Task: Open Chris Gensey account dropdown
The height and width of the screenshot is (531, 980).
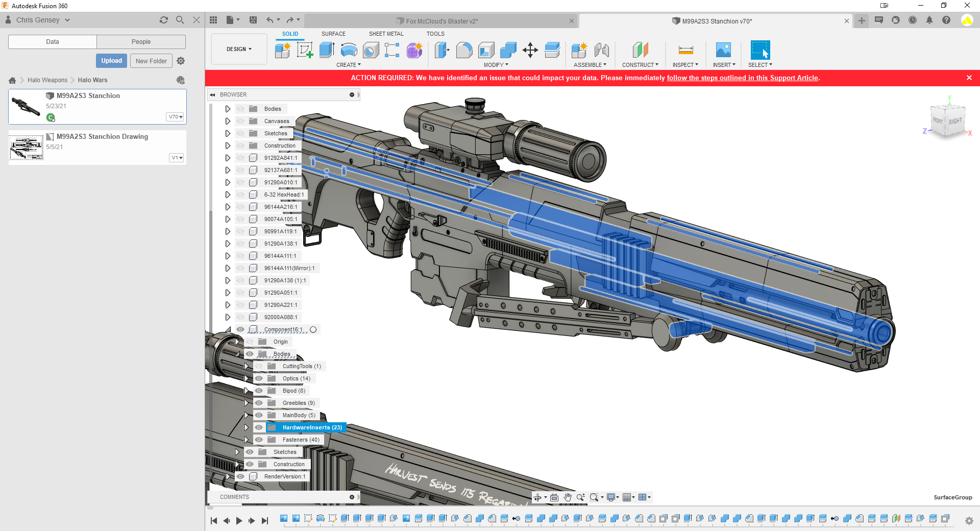Action: tap(43, 20)
